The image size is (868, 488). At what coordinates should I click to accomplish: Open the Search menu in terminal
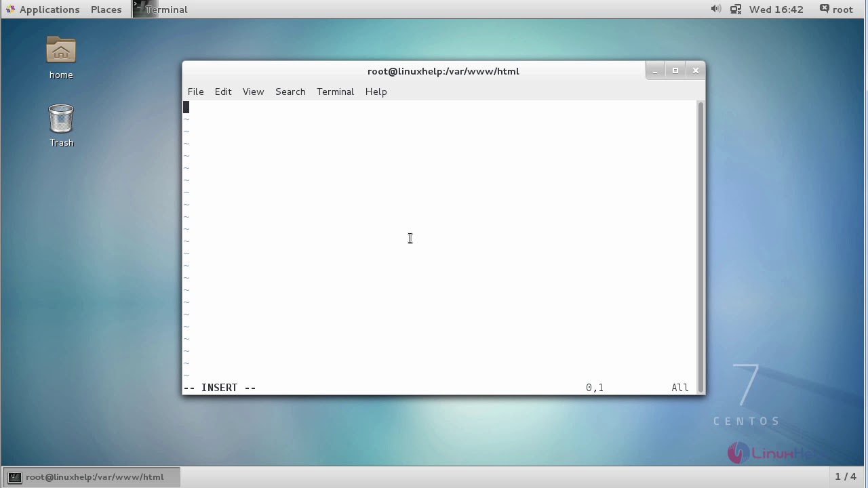point(290,91)
